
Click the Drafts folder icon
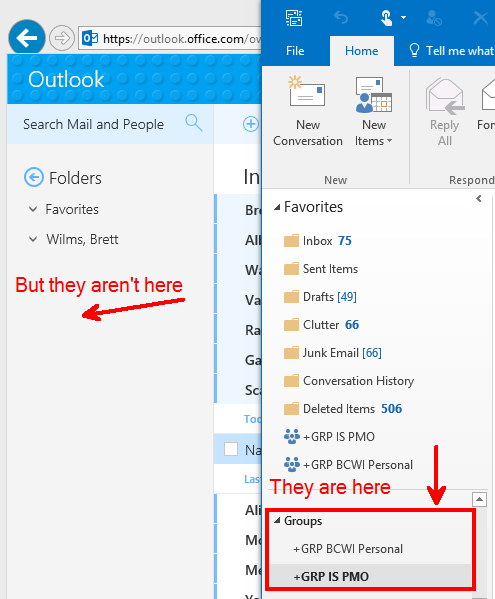pyautogui.click(x=291, y=296)
